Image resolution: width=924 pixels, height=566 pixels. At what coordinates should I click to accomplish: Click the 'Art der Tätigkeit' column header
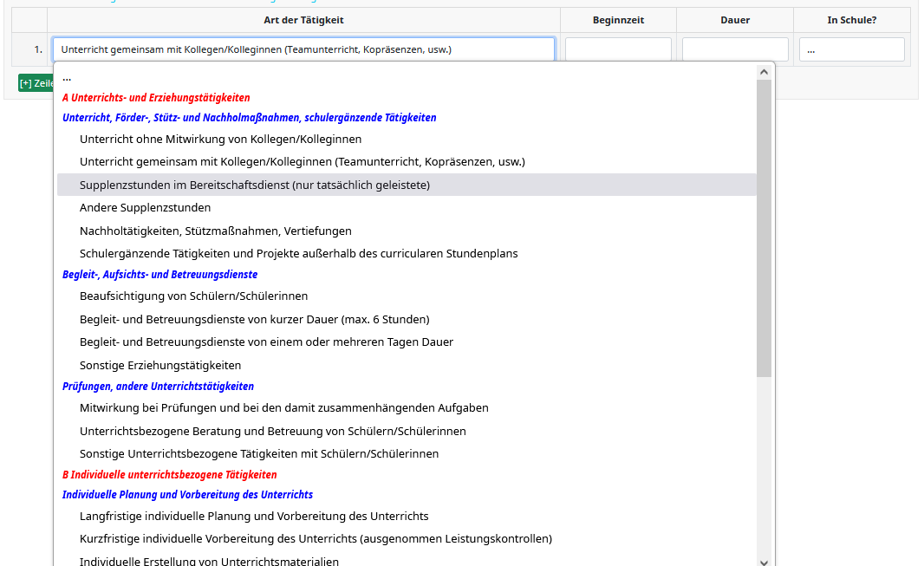point(303,20)
